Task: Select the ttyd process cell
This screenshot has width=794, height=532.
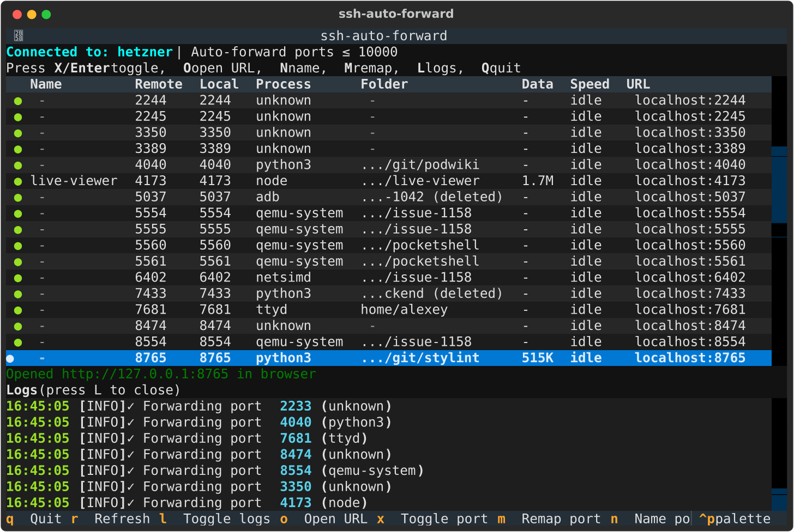Action: [x=272, y=310]
